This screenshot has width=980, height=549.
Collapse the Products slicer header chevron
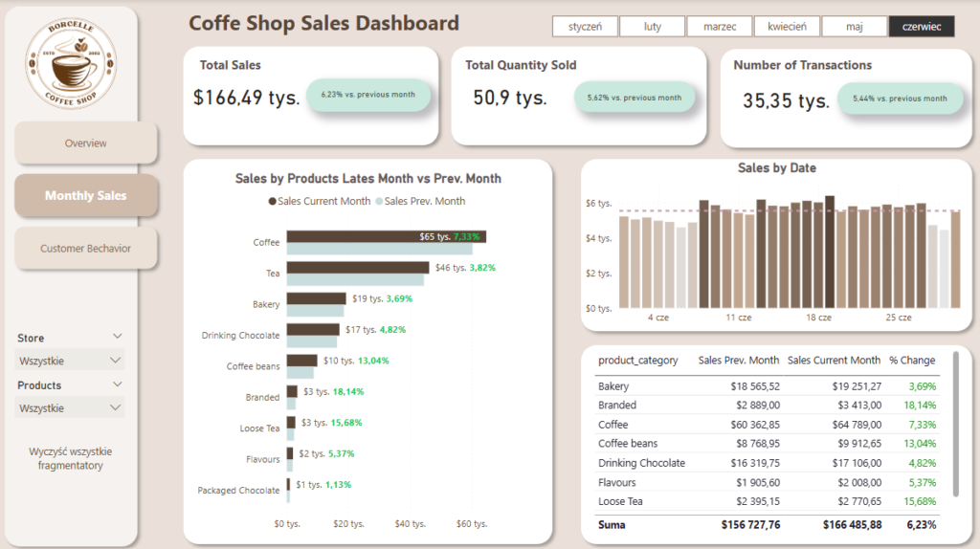[117, 384]
